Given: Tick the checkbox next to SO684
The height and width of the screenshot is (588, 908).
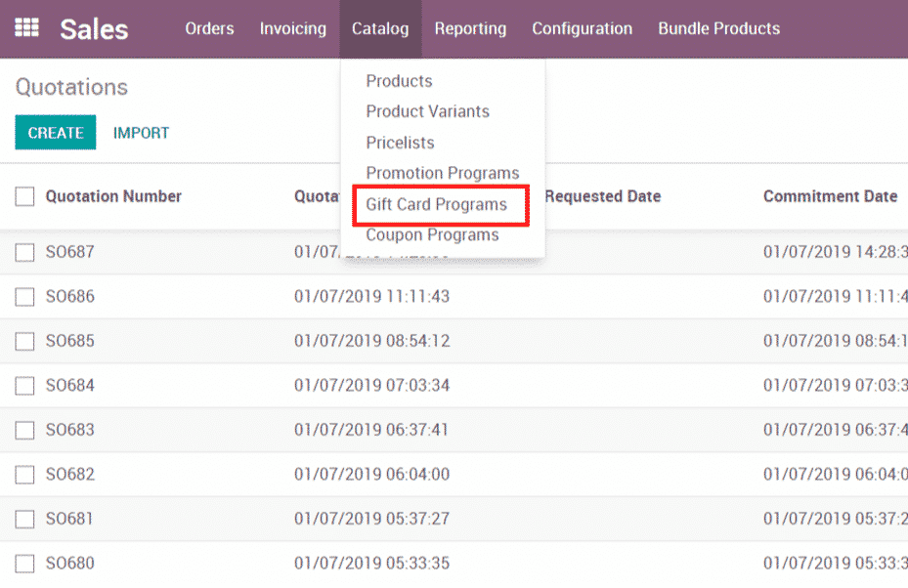Looking at the screenshot, I should pos(24,386).
